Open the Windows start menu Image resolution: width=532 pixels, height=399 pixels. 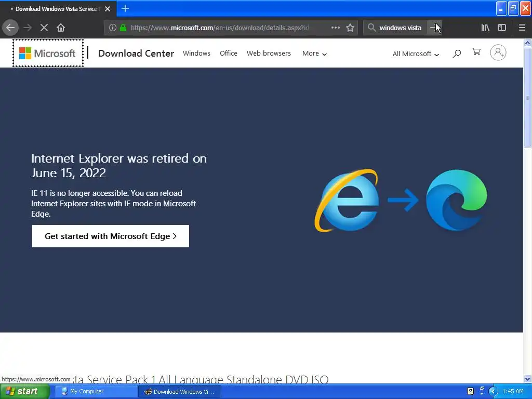24,392
